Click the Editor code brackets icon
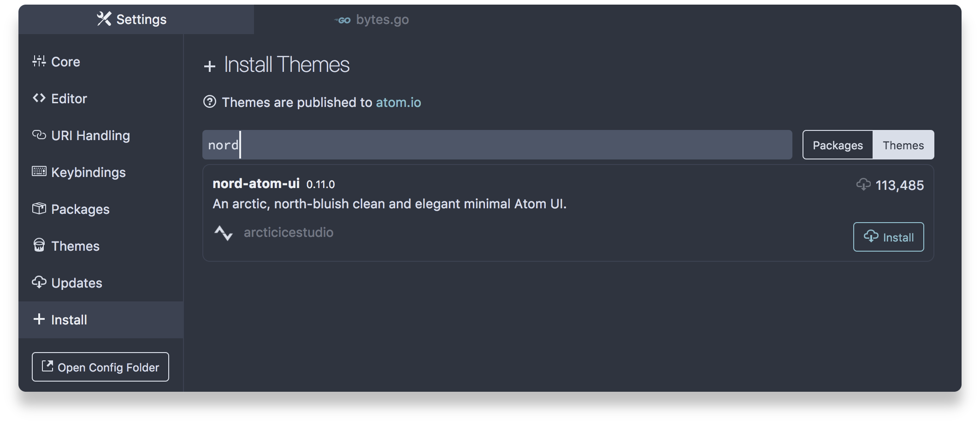This screenshot has width=980, height=424. click(x=39, y=98)
